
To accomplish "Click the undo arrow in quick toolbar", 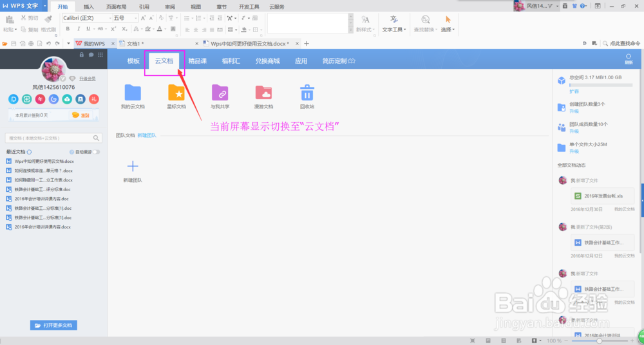I will tap(48, 44).
